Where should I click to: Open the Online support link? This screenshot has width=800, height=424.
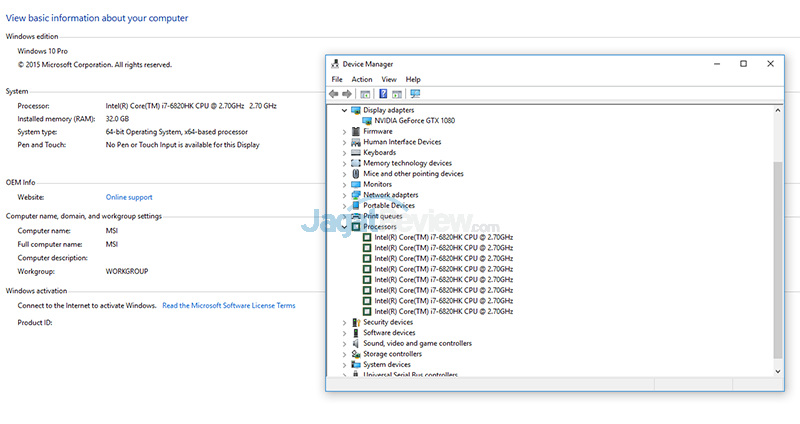point(129,197)
